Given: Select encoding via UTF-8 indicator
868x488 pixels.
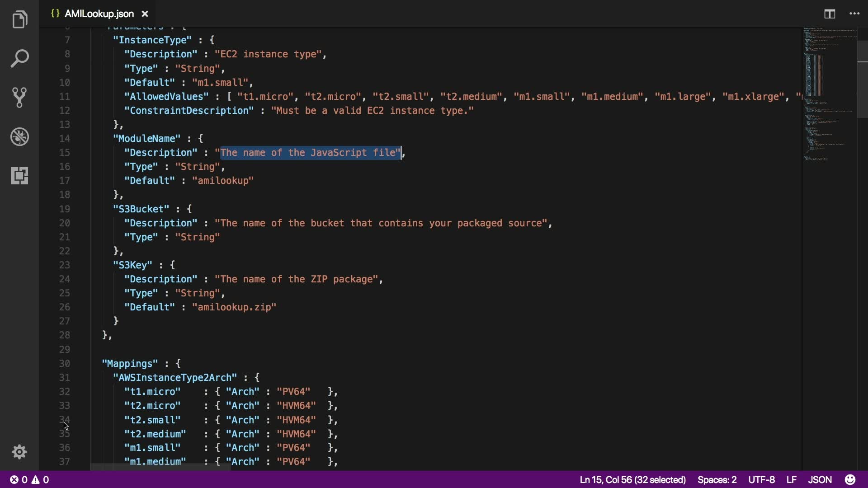Looking at the screenshot, I should click(761, 479).
